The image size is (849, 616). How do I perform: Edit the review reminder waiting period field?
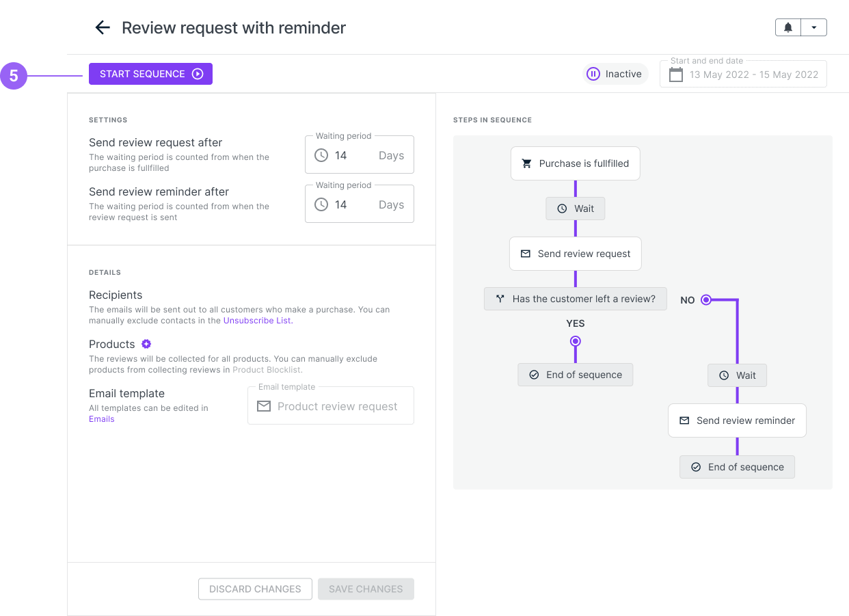360,204
